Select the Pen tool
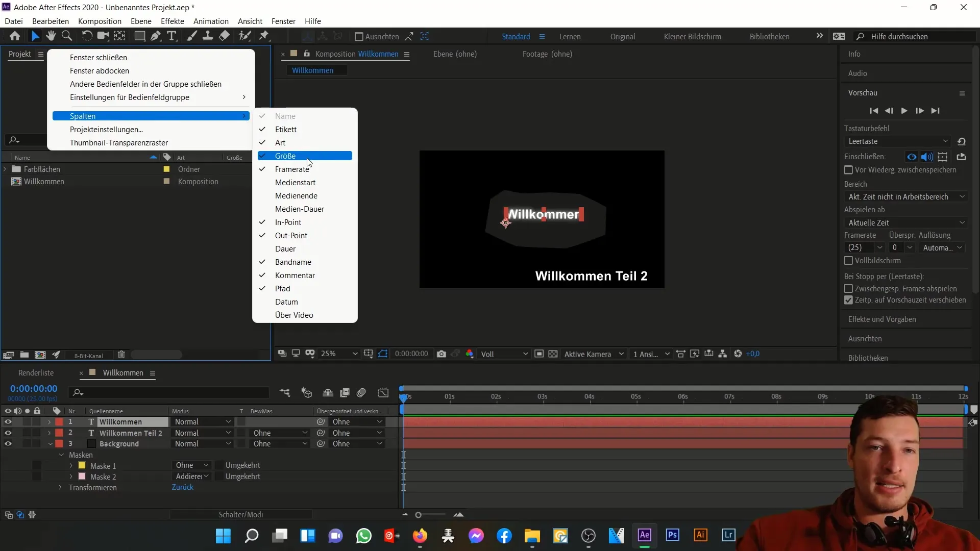This screenshot has width=980, height=551. (x=156, y=36)
